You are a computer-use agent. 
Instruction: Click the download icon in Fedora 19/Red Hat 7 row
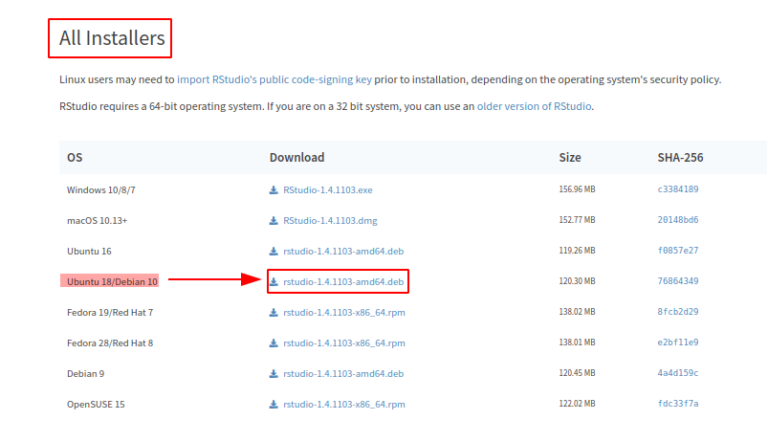[274, 312]
